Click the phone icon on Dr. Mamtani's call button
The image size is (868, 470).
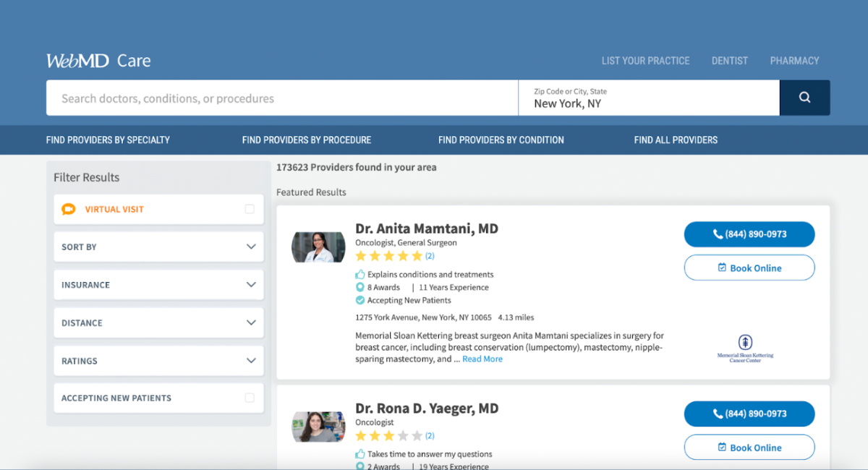[x=717, y=234]
